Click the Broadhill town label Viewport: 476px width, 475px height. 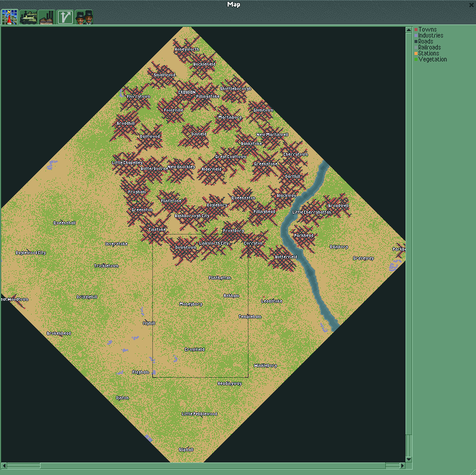[125, 124]
